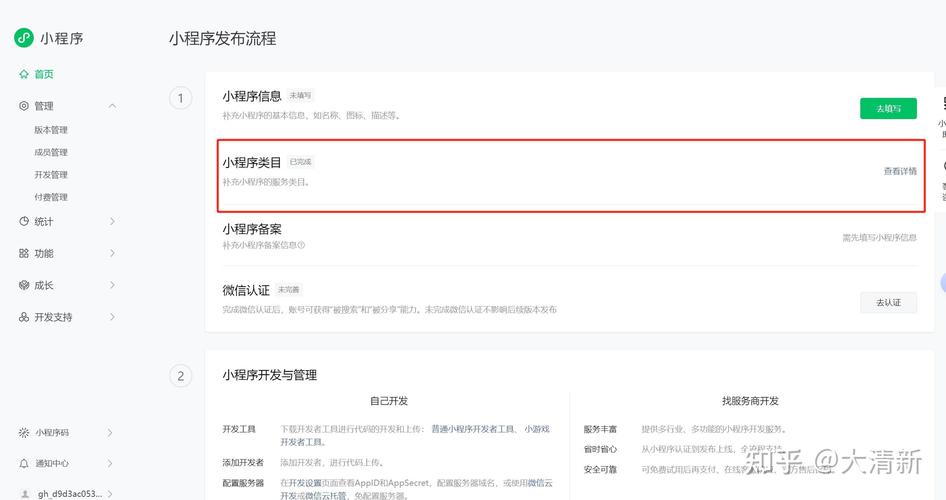Expand the 成长 menu chevron
The width and height of the screenshot is (946, 500).
click(x=112, y=285)
